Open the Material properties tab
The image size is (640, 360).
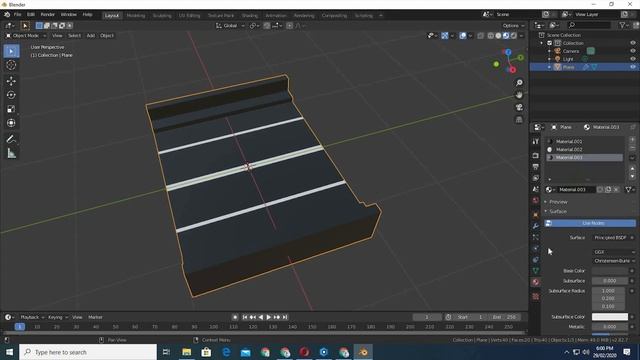(536, 282)
